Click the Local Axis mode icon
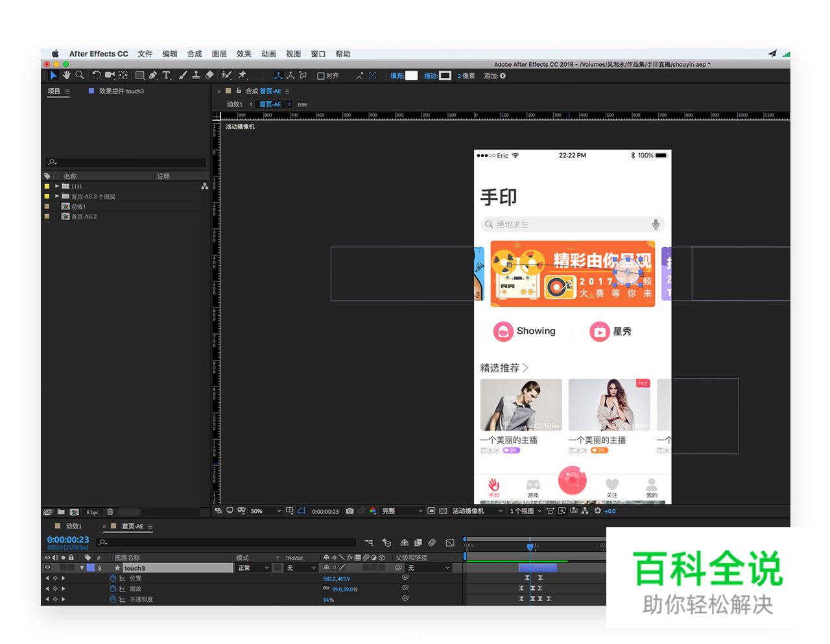The width and height of the screenshot is (830, 644). click(278, 75)
